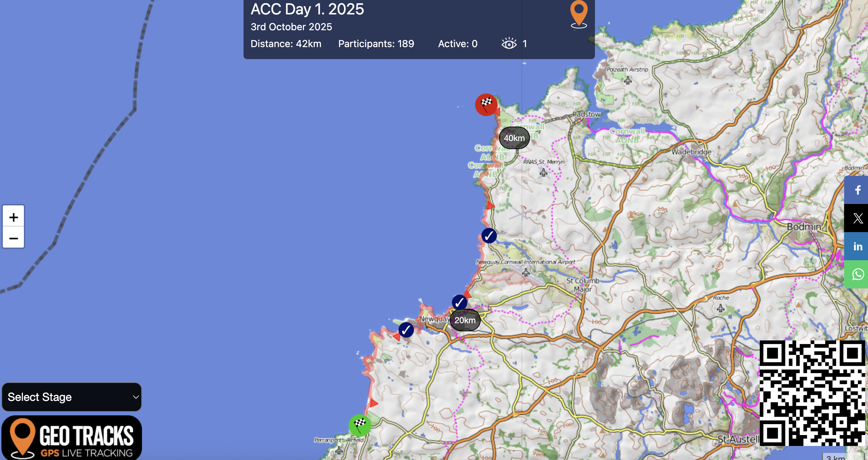Click the viewers eye icon
The width and height of the screenshot is (868, 460).
tap(509, 44)
